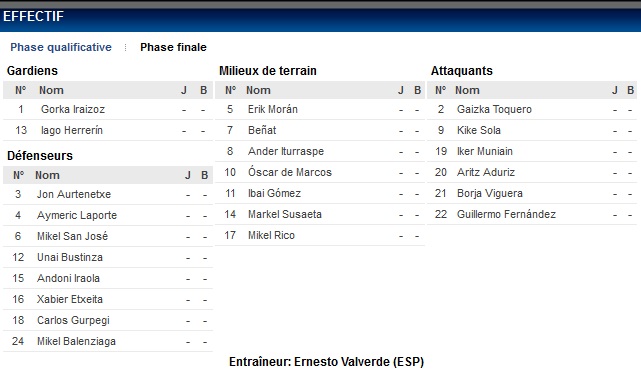This screenshot has height=370, width=641.
Task: Open player Iago Herrerín
Action: pos(72,130)
